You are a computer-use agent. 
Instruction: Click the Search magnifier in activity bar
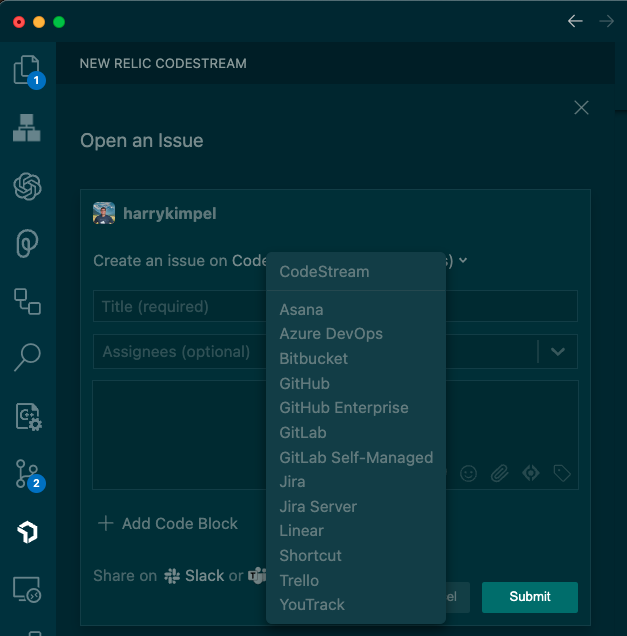(x=27, y=357)
